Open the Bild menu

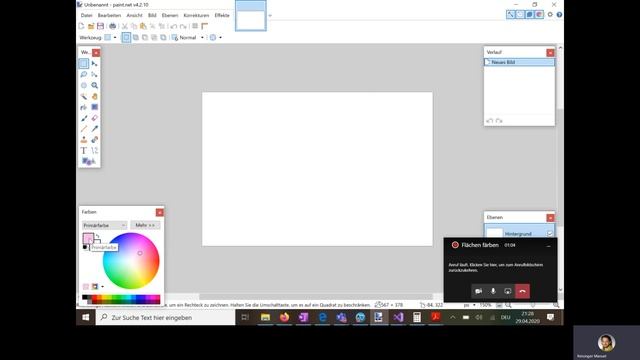click(152, 16)
